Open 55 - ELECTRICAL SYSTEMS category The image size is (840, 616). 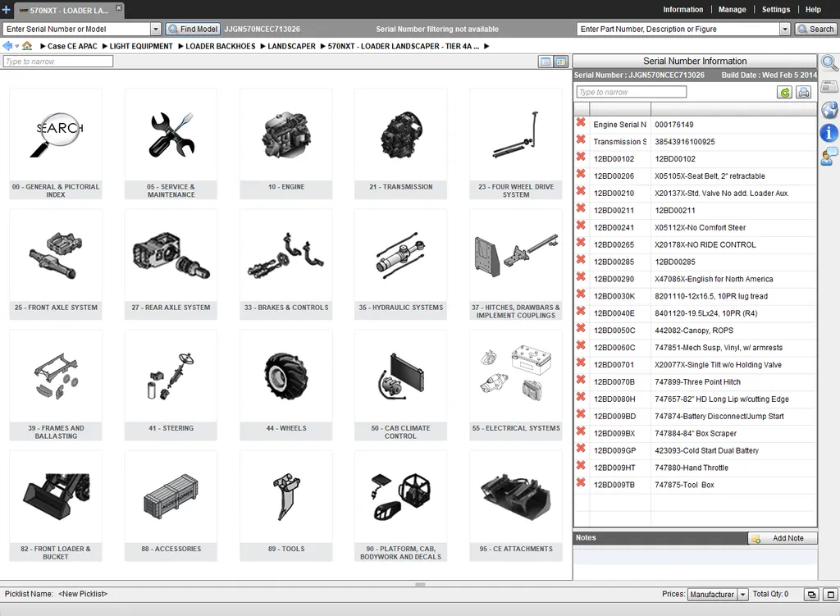pos(516,386)
